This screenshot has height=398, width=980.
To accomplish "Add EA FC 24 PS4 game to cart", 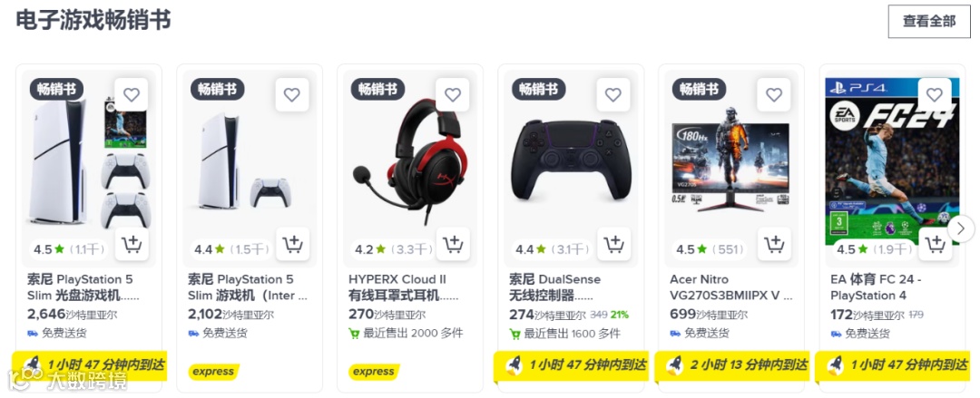I will 935,244.
